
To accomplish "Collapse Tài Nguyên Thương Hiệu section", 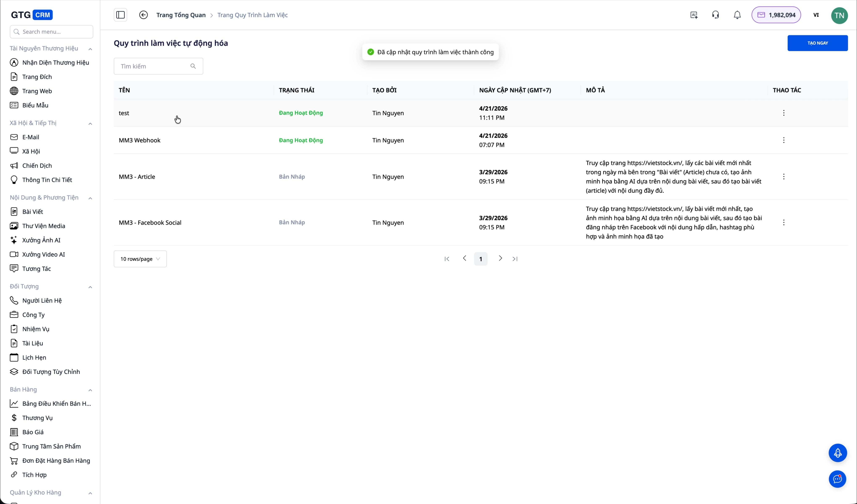I will coord(90,49).
